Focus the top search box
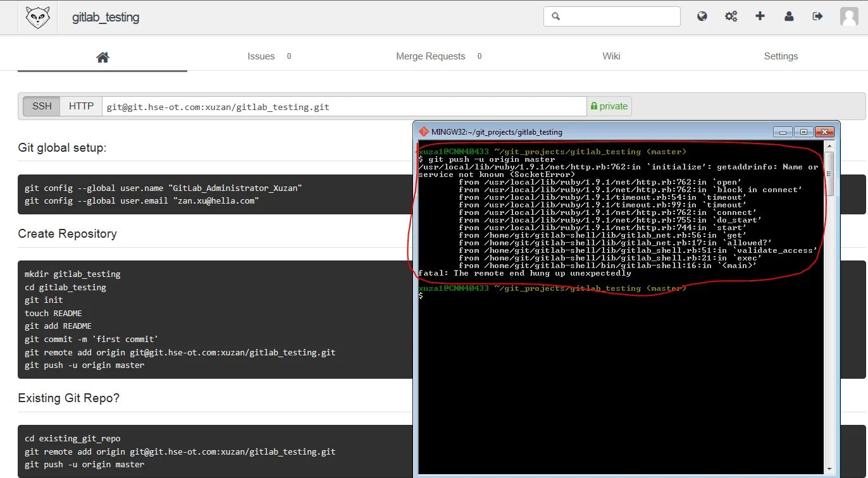 tap(612, 16)
